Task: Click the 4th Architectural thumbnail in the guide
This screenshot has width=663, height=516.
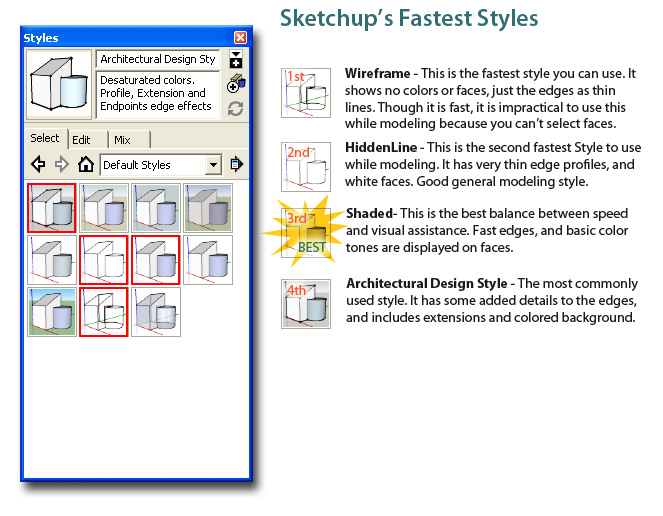Action: click(306, 304)
